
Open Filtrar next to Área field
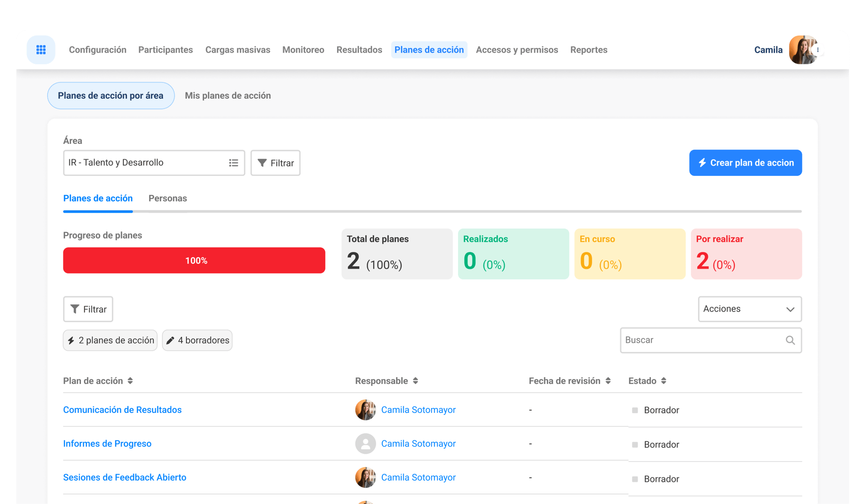pyautogui.click(x=276, y=163)
